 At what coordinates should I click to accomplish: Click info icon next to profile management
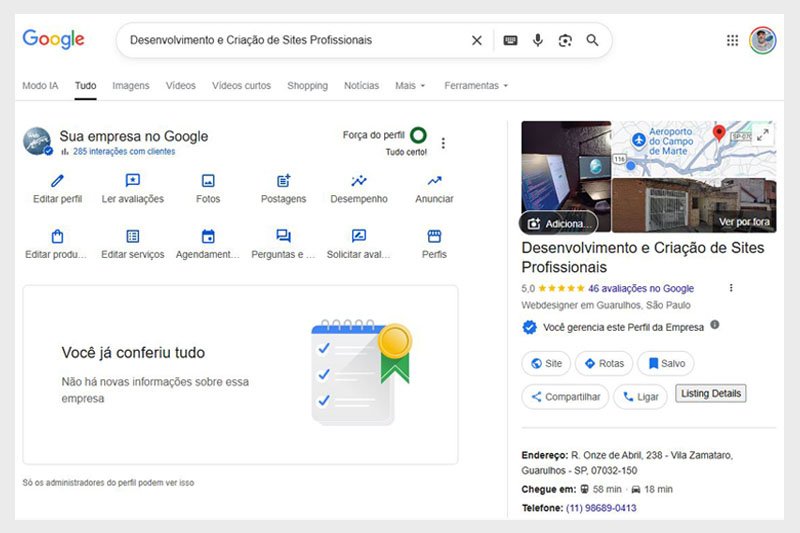(715, 324)
